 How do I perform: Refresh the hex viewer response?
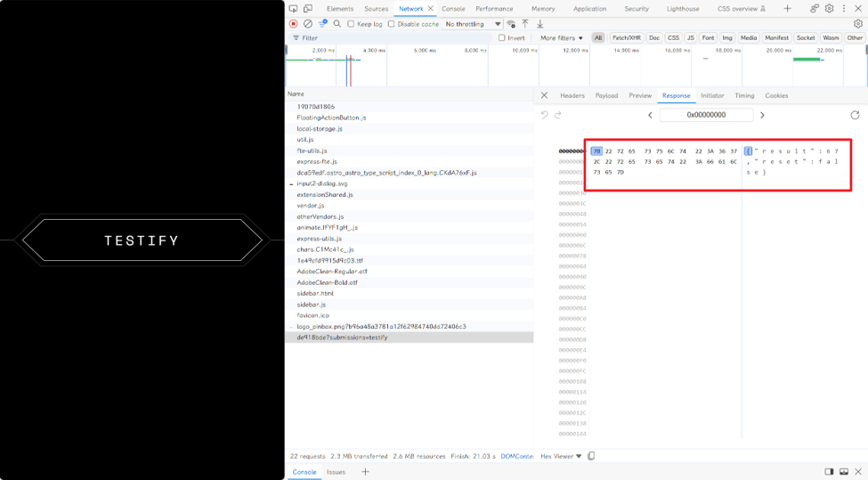tap(855, 115)
